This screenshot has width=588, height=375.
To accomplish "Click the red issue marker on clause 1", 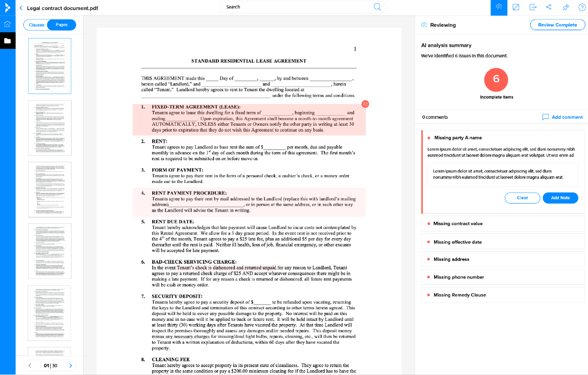I will tap(365, 104).
